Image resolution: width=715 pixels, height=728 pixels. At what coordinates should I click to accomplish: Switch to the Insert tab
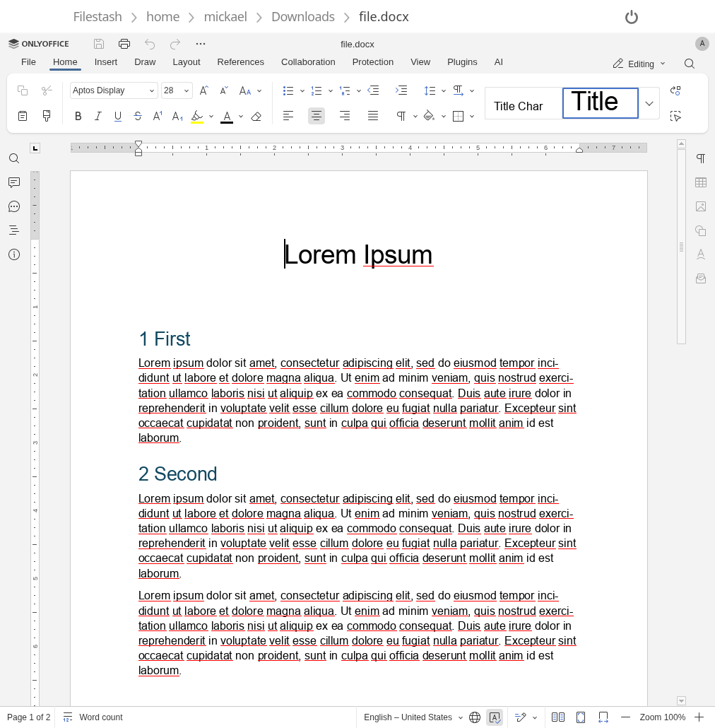[106, 62]
